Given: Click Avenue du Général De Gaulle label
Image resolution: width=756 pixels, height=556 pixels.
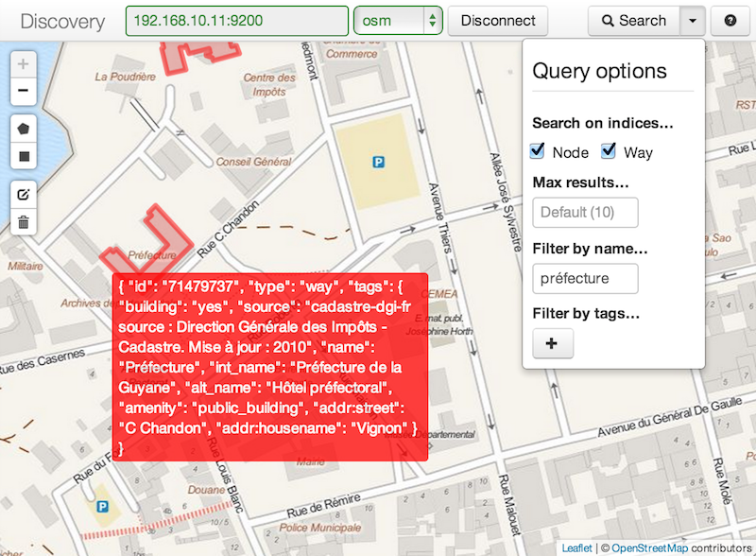Looking at the screenshot, I should (x=670, y=418).
